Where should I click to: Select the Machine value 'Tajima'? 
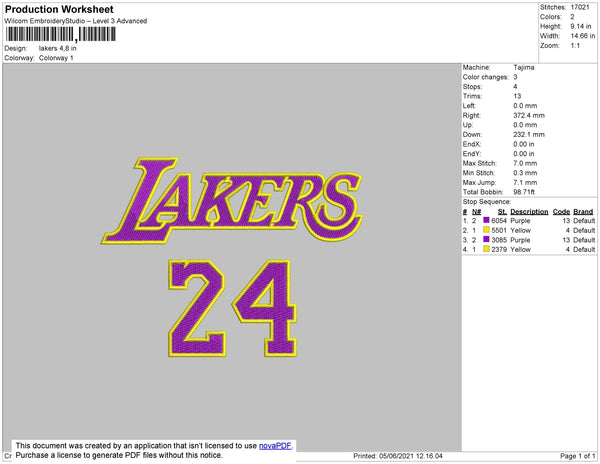coord(524,67)
